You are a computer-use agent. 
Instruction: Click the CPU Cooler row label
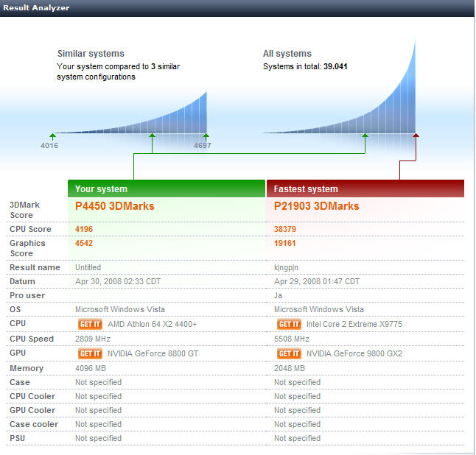tap(32, 396)
